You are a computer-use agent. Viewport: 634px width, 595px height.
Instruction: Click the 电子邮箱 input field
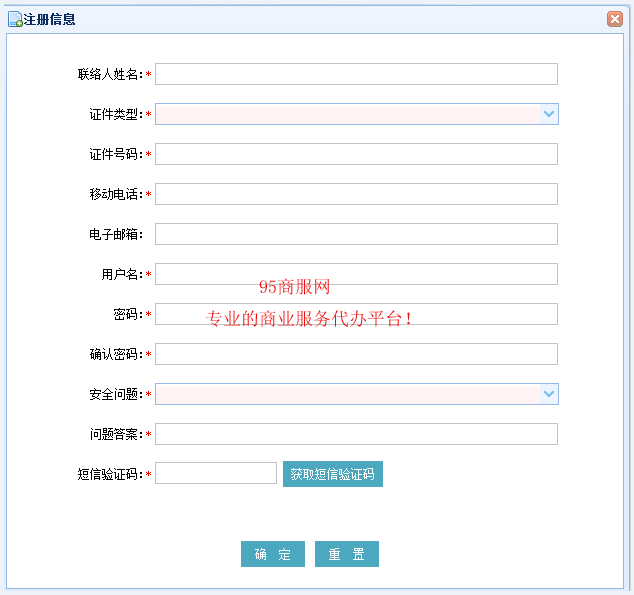[x=356, y=234]
